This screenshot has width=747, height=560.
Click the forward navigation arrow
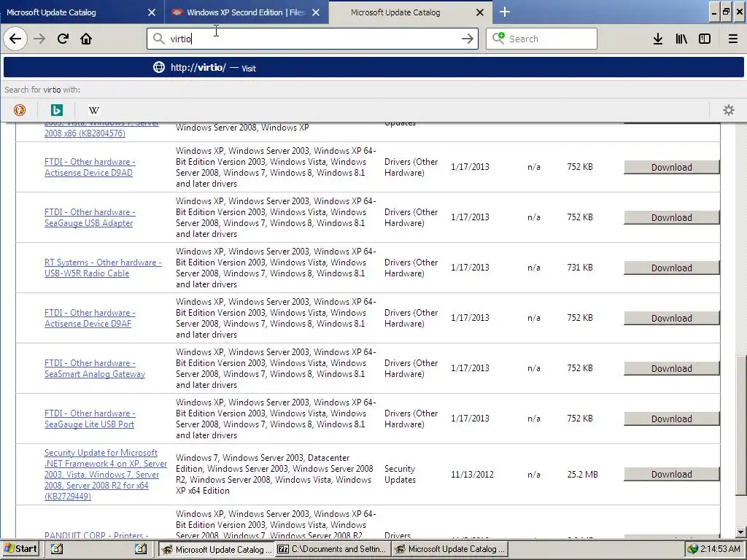click(x=39, y=39)
